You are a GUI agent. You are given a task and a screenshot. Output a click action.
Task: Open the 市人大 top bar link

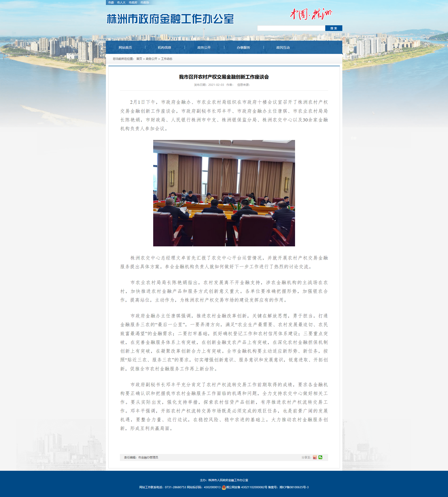[x=121, y=2]
